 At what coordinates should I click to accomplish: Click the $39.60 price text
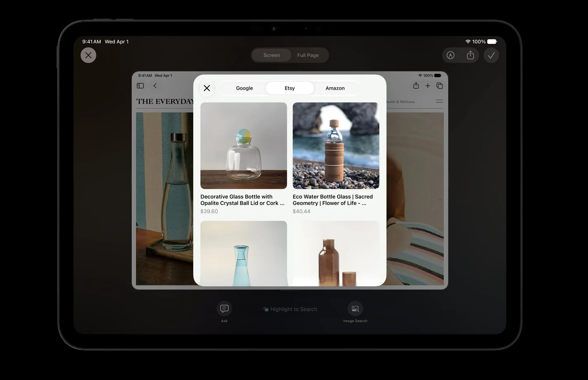pyautogui.click(x=209, y=211)
